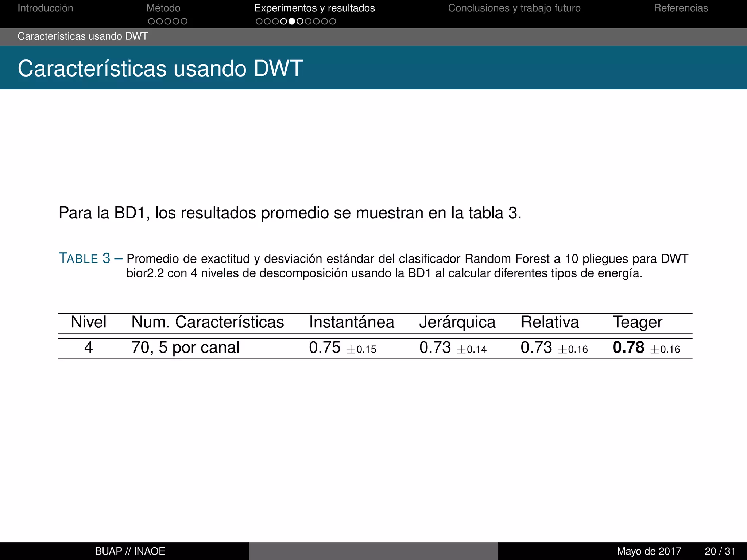Click the filled current-slide dot under Experimentos
747x560 pixels.
pos(292,22)
